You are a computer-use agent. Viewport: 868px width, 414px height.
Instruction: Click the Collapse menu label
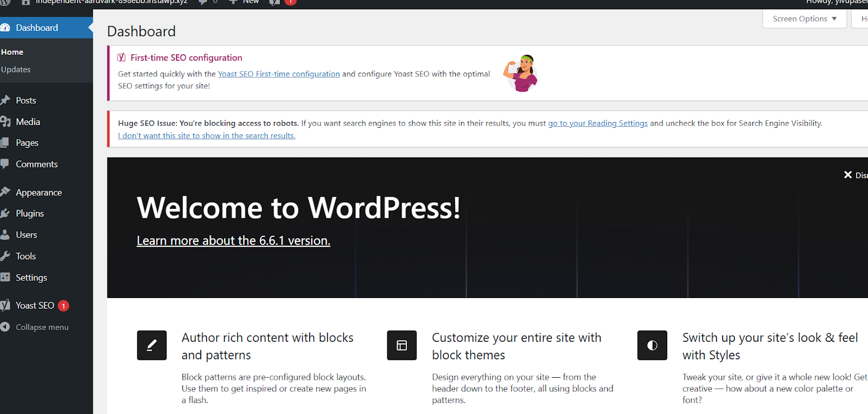[x=42, y=327]
